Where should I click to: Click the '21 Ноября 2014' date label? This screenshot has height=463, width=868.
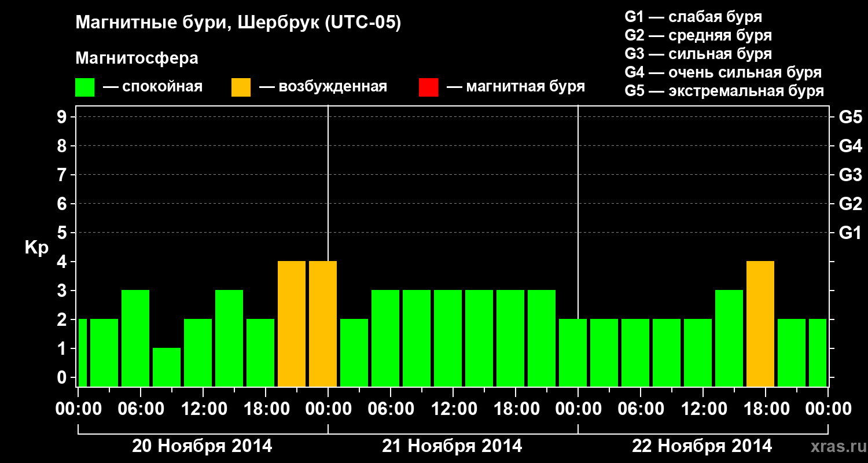(452, 446)
